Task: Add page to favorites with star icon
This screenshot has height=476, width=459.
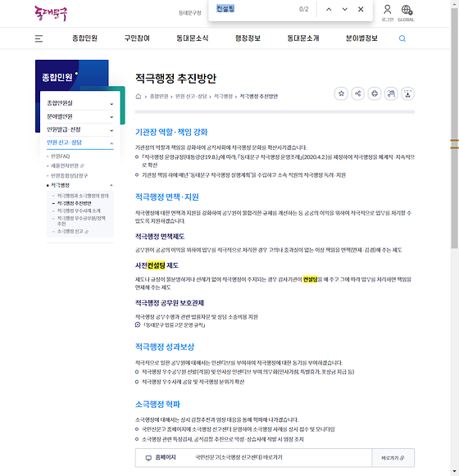Action: [341, 93]
